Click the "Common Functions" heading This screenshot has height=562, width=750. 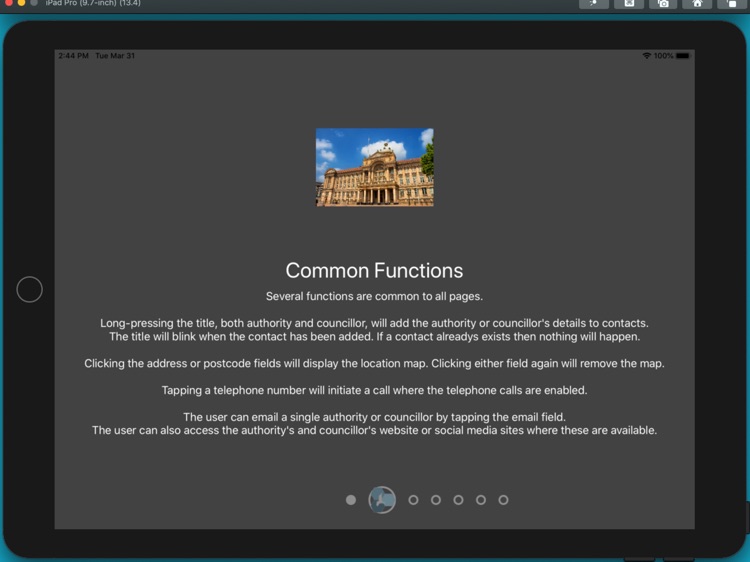pos(374,271)
